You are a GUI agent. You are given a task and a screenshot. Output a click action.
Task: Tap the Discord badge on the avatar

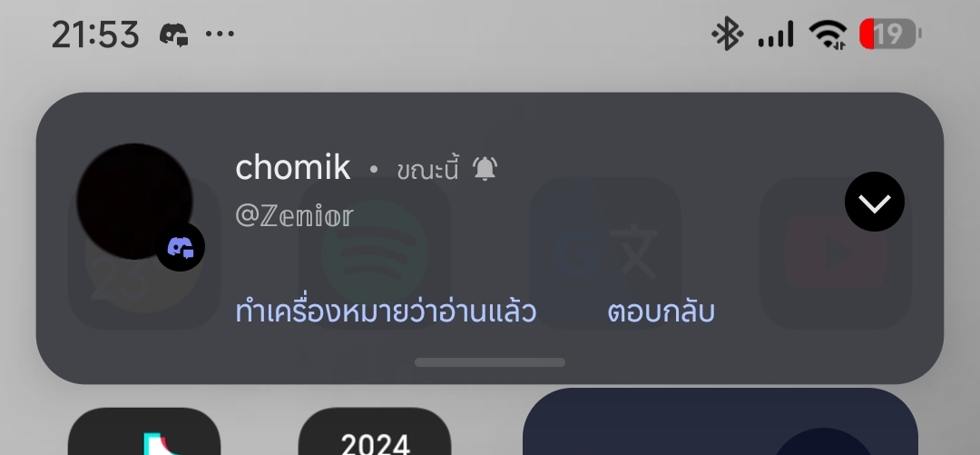pyautogui.click(x=181, y=247)
